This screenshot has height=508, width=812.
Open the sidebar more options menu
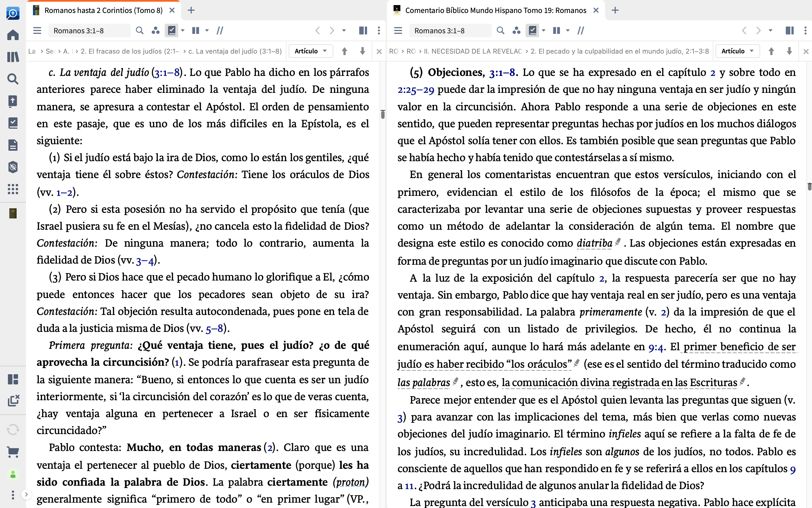[x=13, y=495]
